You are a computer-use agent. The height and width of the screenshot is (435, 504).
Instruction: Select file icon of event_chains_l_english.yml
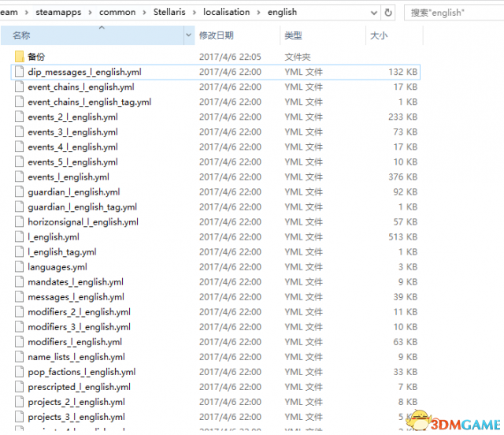coord(19,87)
